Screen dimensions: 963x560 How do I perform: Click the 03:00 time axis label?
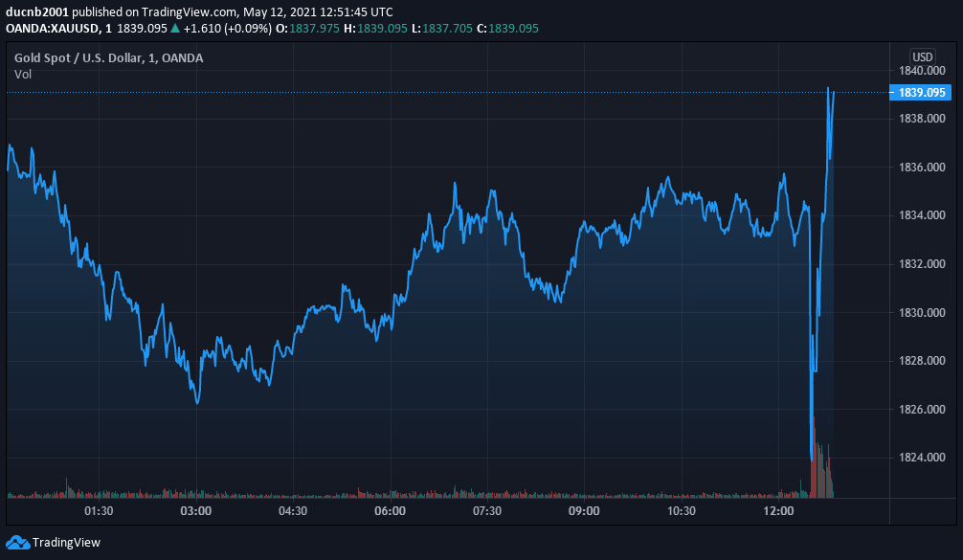click(196, 511)
